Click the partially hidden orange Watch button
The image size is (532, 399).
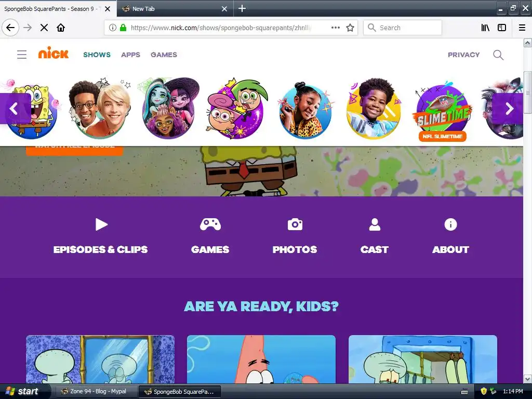tap(74, 151)
